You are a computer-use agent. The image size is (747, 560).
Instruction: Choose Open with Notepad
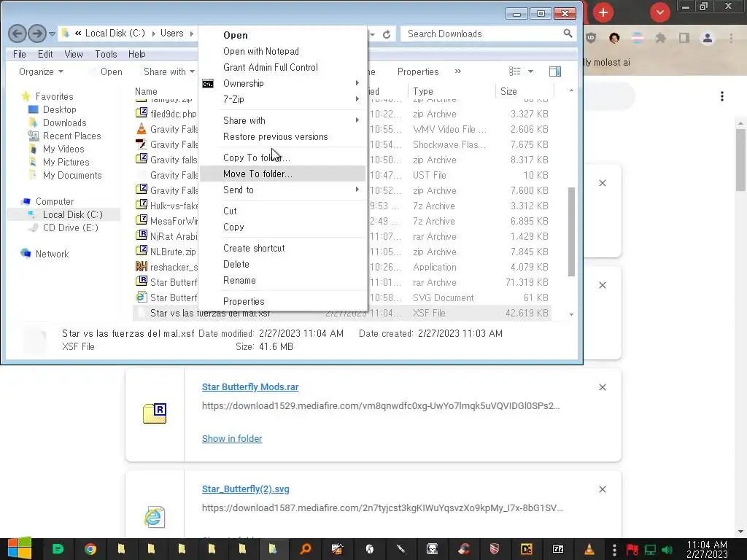282,52
